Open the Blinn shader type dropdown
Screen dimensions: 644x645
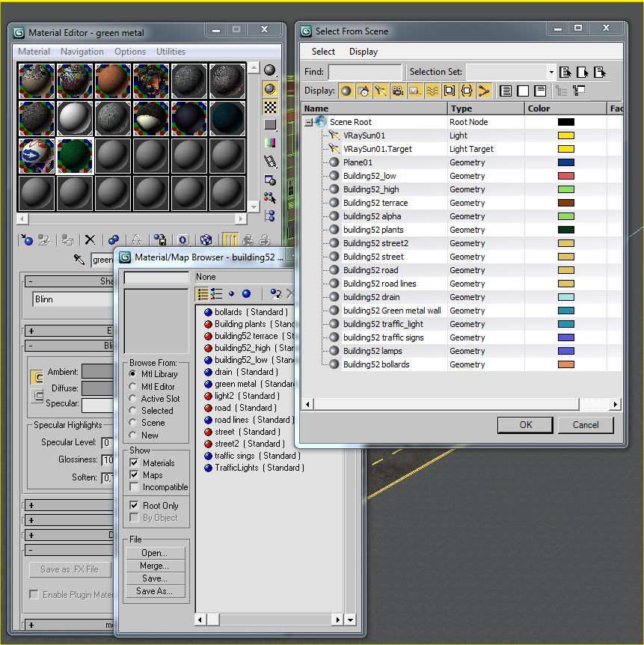pyautogui.click(x=73, y=299)
